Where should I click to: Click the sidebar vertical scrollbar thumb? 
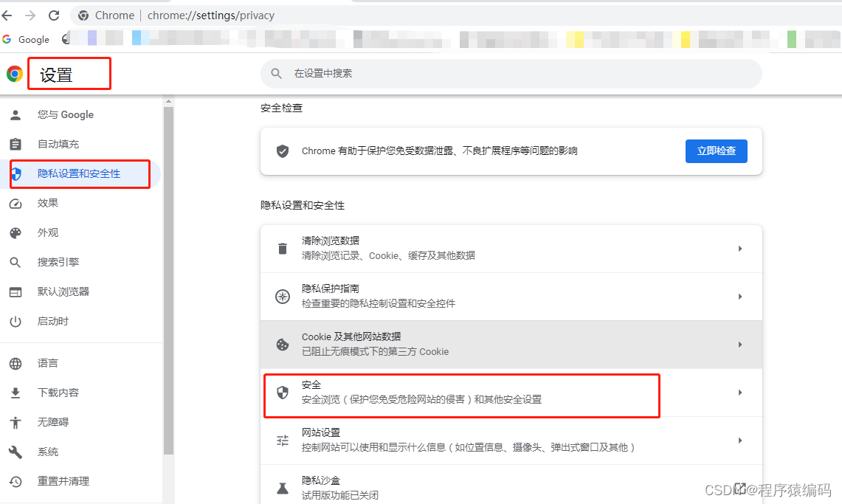pos(168,280)
